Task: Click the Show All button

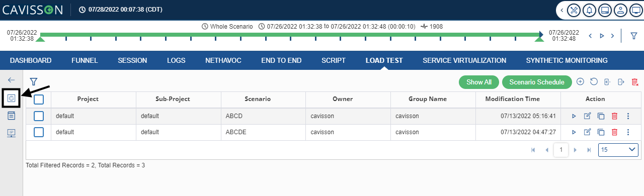Action: pyautogui.click(x=479, y=82)
